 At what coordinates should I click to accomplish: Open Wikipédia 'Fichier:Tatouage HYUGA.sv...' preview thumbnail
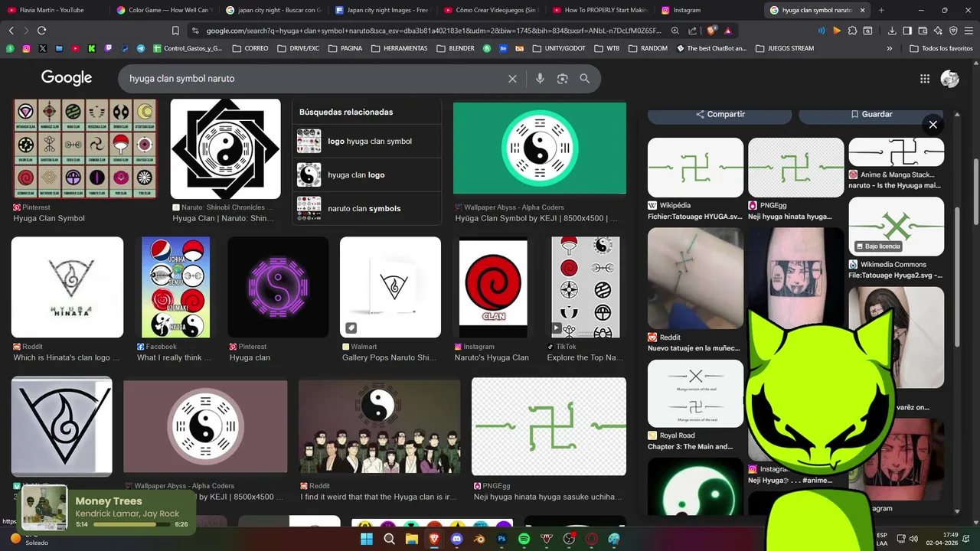695,167
